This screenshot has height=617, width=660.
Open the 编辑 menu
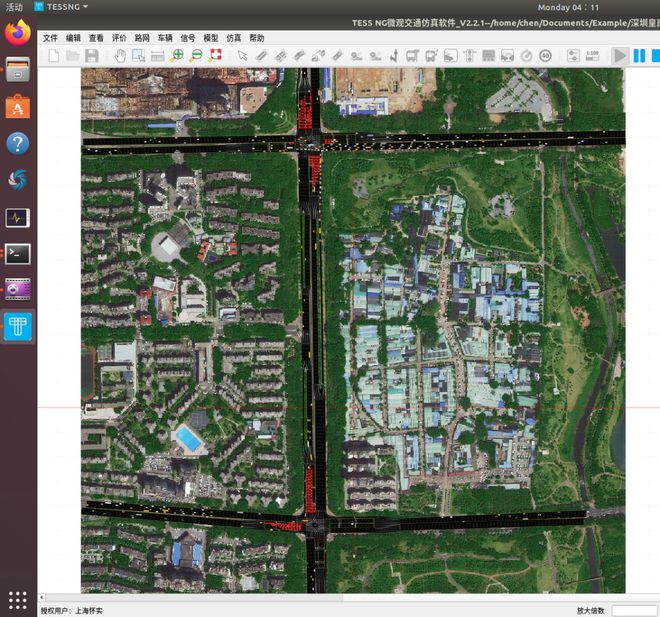(73, 38)
